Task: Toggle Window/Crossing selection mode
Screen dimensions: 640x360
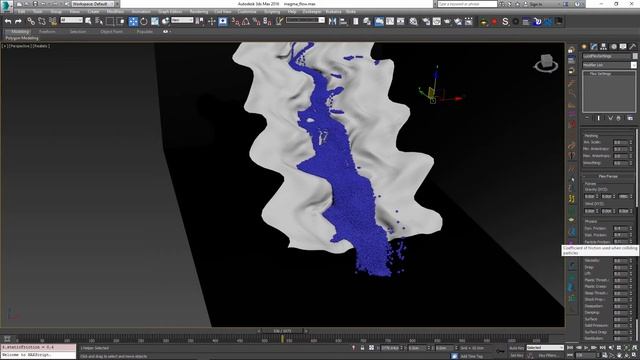Action: click(x=121, y=21)
